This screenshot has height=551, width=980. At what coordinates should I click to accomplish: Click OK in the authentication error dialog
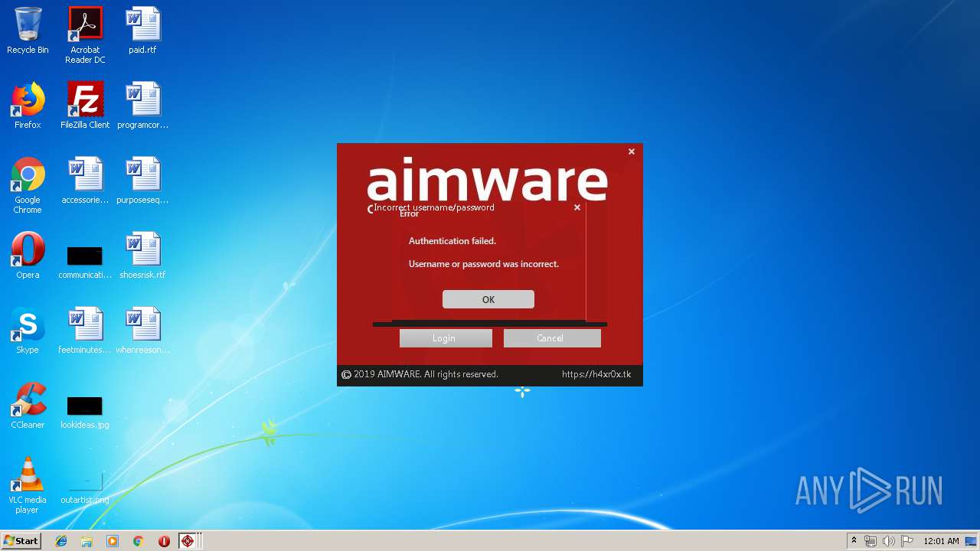pos(488,299)
